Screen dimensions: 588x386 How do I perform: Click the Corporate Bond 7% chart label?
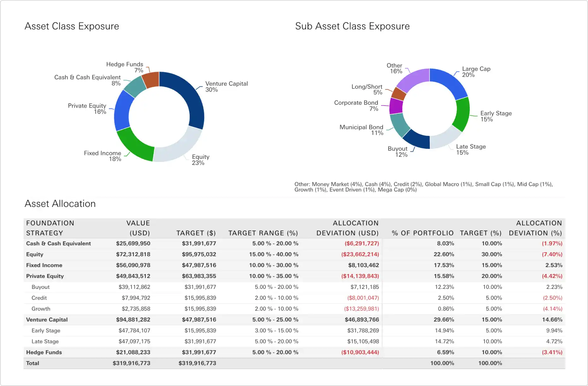click(x=356, y=106)
